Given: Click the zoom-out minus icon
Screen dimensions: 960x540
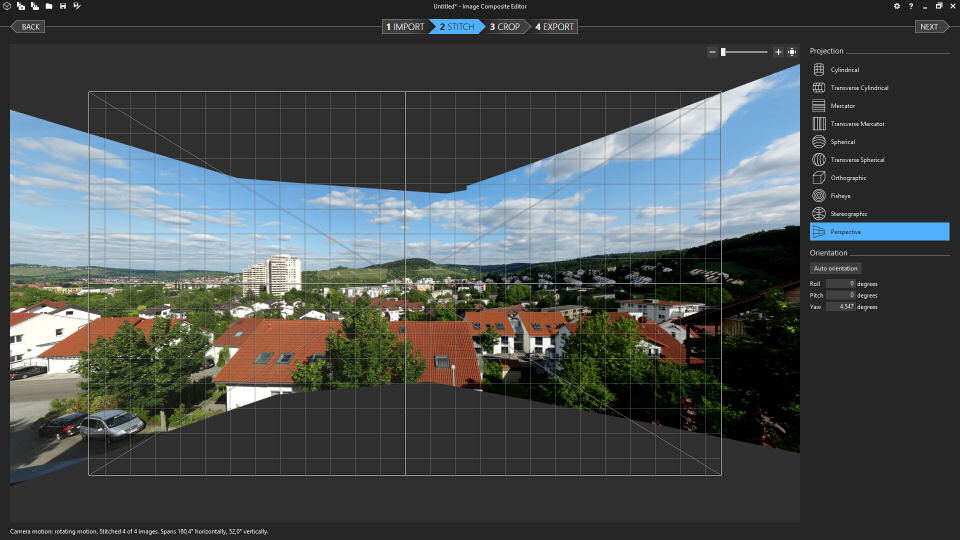Looking at the screenshot, I should point(712,52).
